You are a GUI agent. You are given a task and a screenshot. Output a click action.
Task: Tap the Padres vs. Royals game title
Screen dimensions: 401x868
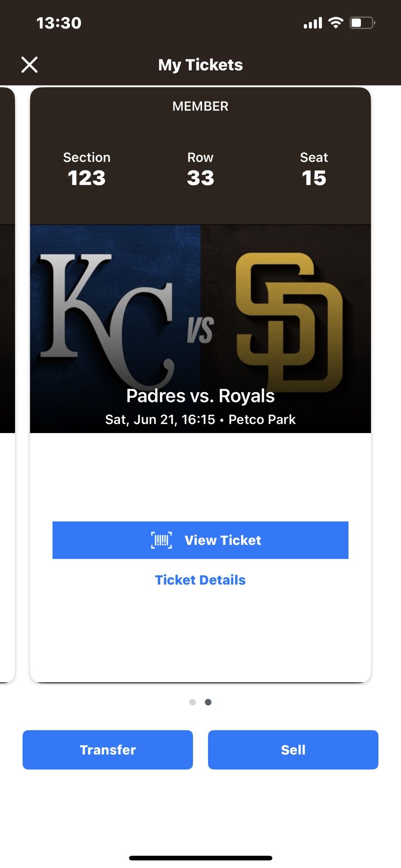point(200,396)
